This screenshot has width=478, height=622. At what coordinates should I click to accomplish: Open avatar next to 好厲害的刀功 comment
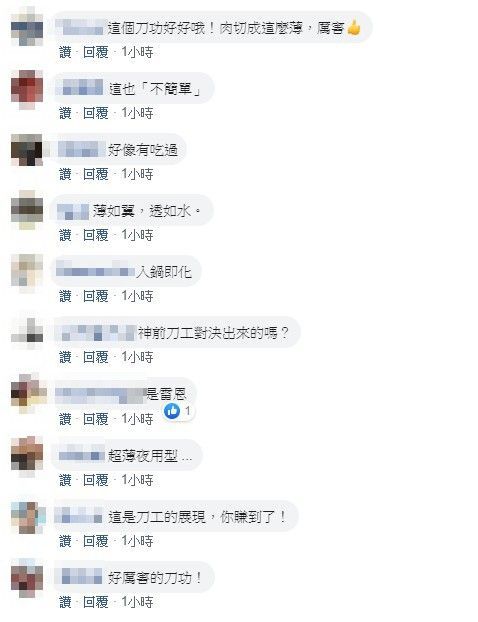(27, 578)
